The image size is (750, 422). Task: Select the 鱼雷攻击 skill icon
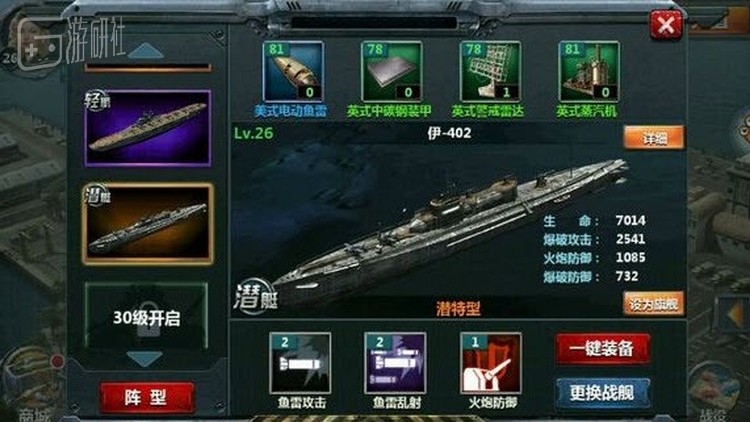(x=300, y=363)
